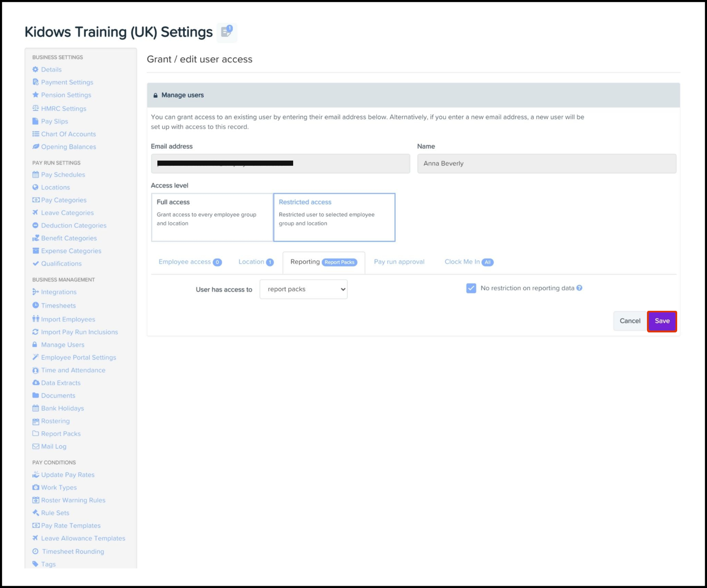Click the money icon beside Pay Categories

(36, 200)
